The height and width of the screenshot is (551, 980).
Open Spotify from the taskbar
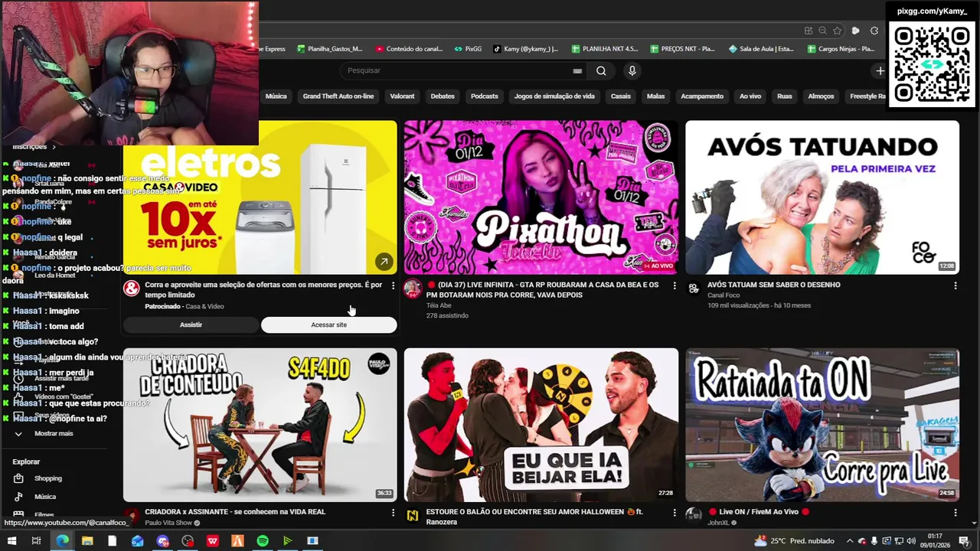coord(263,541)
